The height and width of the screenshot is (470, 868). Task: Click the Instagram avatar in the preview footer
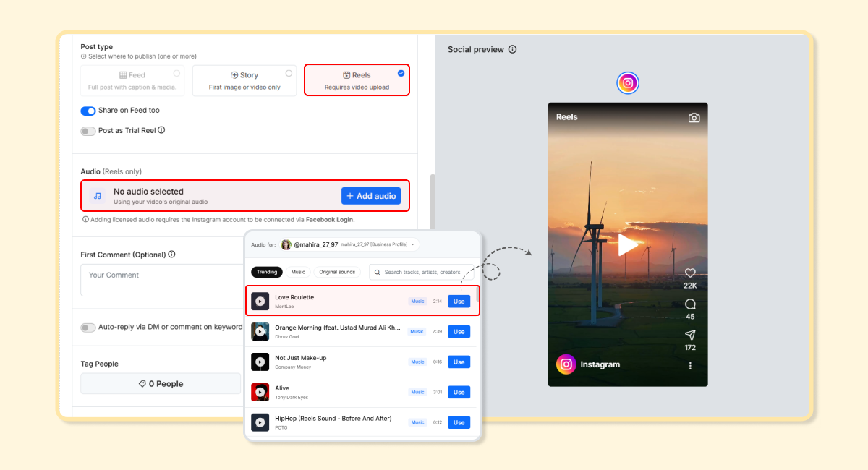coord(566,364)
